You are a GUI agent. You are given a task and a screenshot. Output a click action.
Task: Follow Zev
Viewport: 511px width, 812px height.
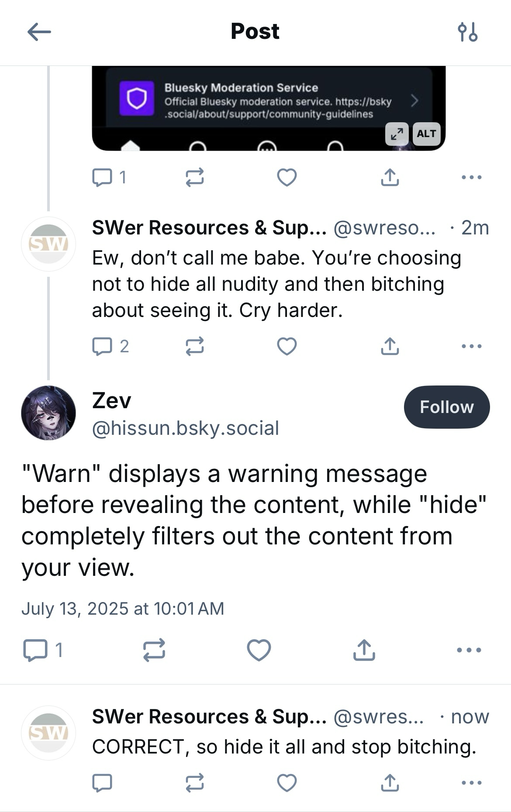point(446,407)
